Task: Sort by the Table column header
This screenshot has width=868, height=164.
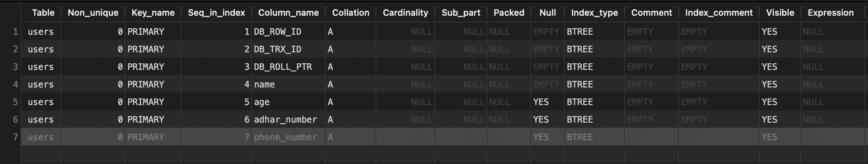Action: tap(43, 13)
